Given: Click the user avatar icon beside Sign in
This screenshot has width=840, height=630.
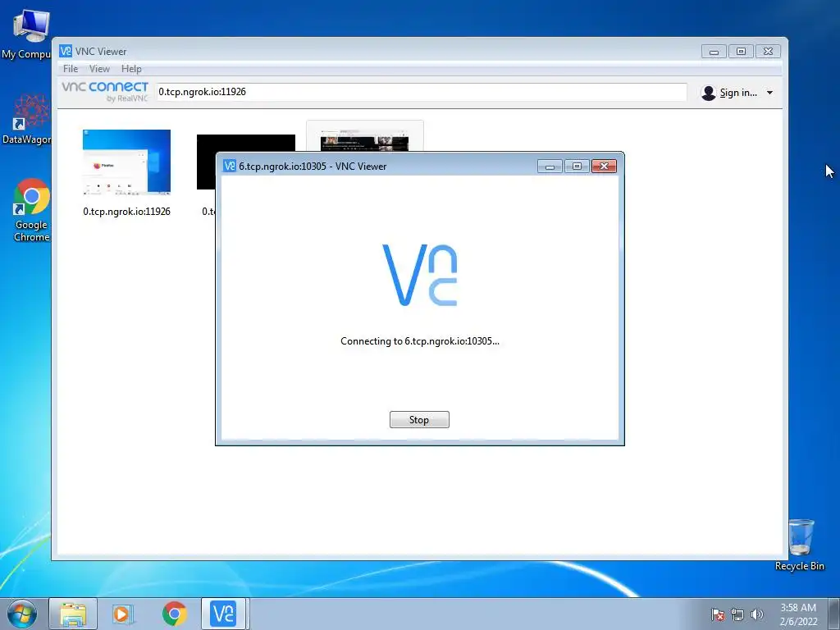Looking at the screenshot, I should point(708,93).
